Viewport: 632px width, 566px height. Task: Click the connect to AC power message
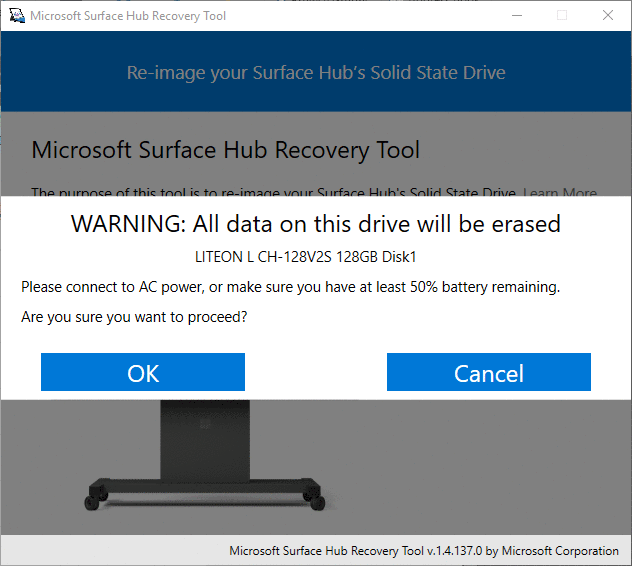(x=291, y=287)
